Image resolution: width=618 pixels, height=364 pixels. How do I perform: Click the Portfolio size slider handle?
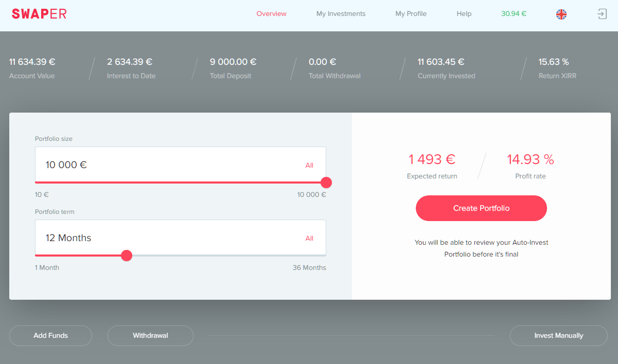(326, 183)
